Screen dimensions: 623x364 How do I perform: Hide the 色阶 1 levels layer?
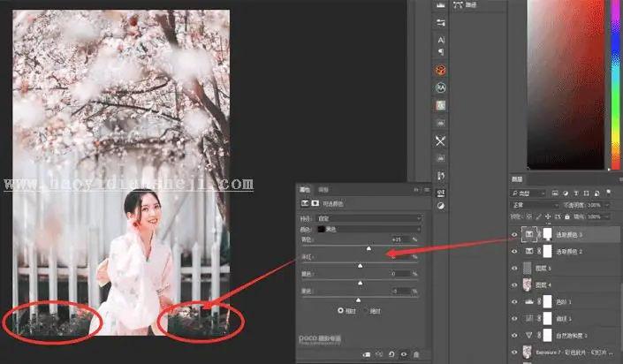514,302
